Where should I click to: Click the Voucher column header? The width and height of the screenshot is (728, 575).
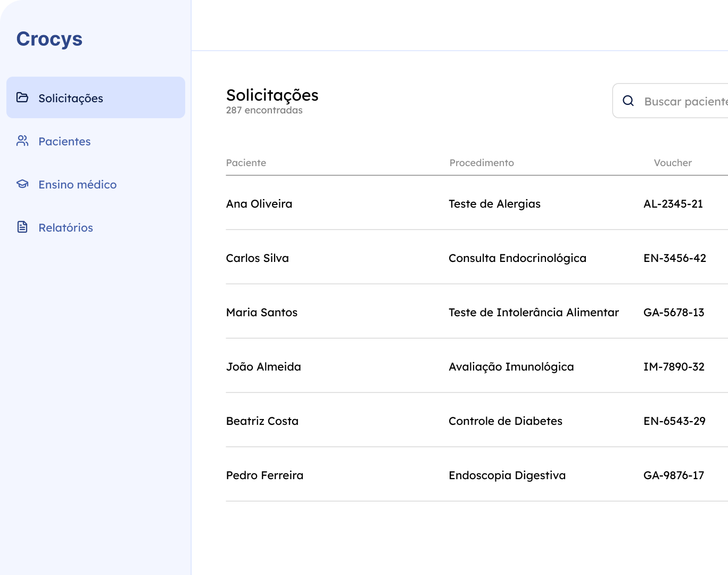pyautogui.click(x=673, y=163)
